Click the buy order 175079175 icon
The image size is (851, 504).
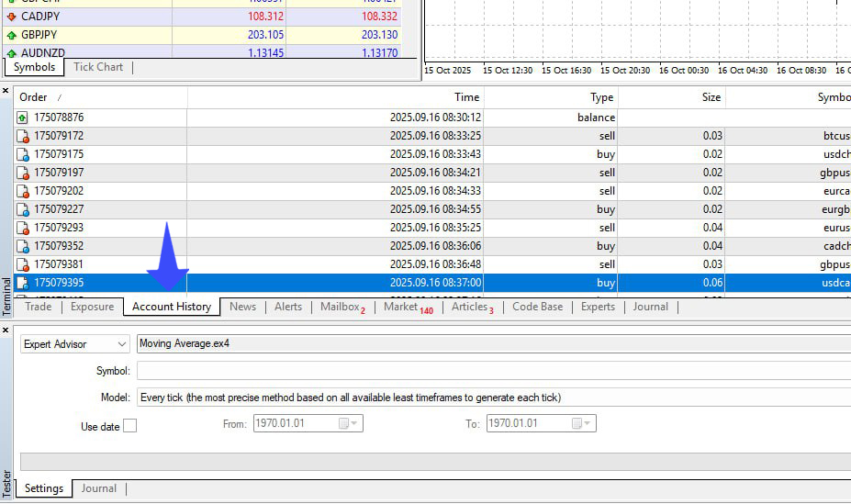click(x=22, y=154)
